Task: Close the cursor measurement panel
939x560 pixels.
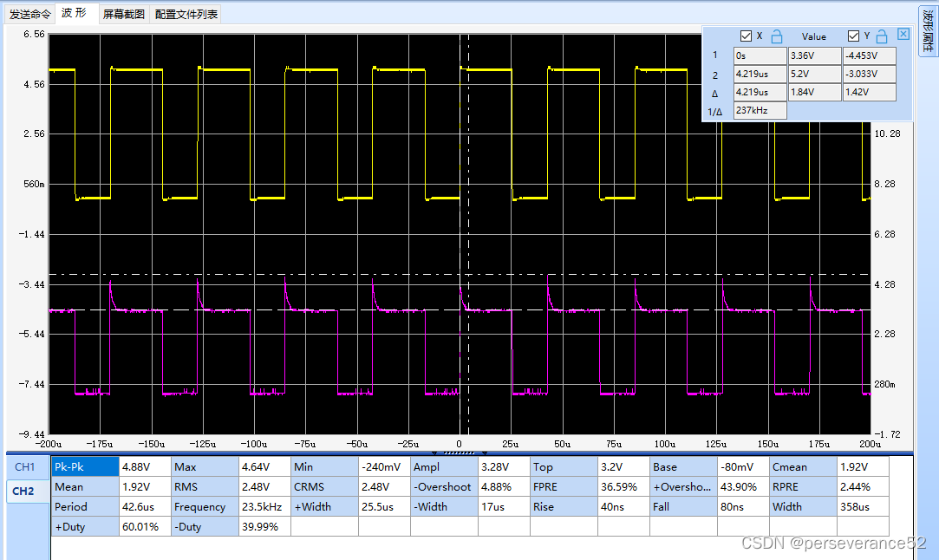Action: (x=903, y=34)
